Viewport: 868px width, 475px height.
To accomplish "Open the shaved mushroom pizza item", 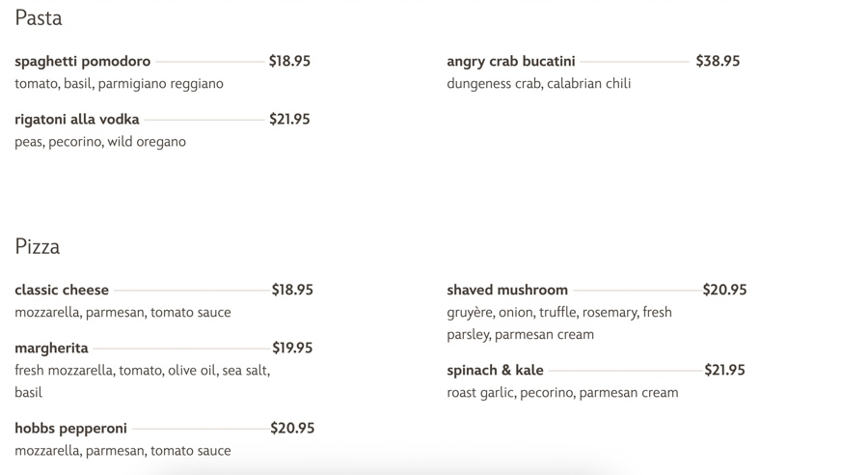I will pos(507,290).
